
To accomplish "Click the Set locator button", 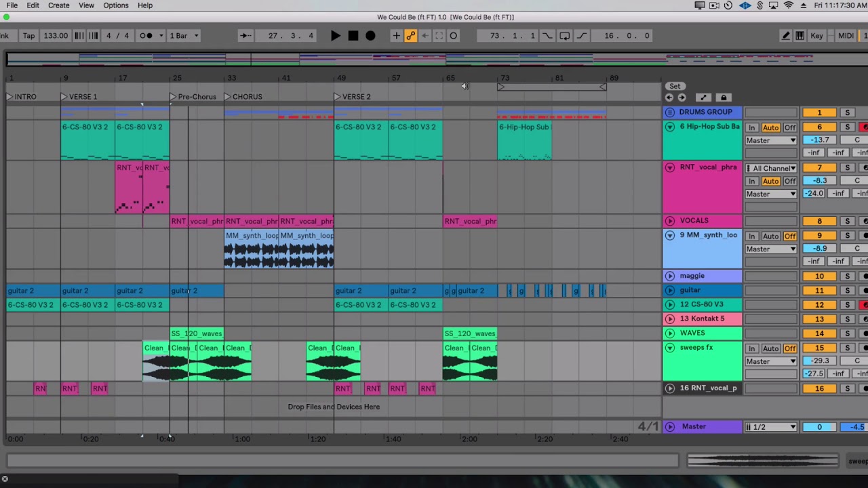I will point(675,86).
